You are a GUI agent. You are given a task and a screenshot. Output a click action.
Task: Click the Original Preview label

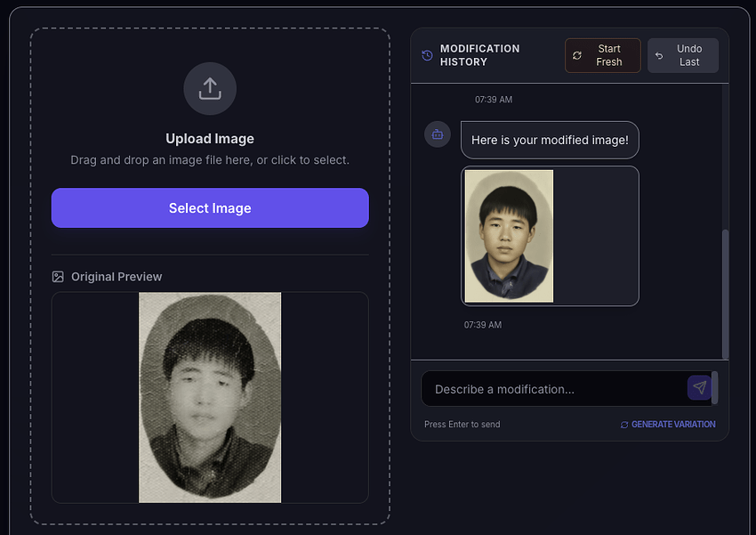117,277
